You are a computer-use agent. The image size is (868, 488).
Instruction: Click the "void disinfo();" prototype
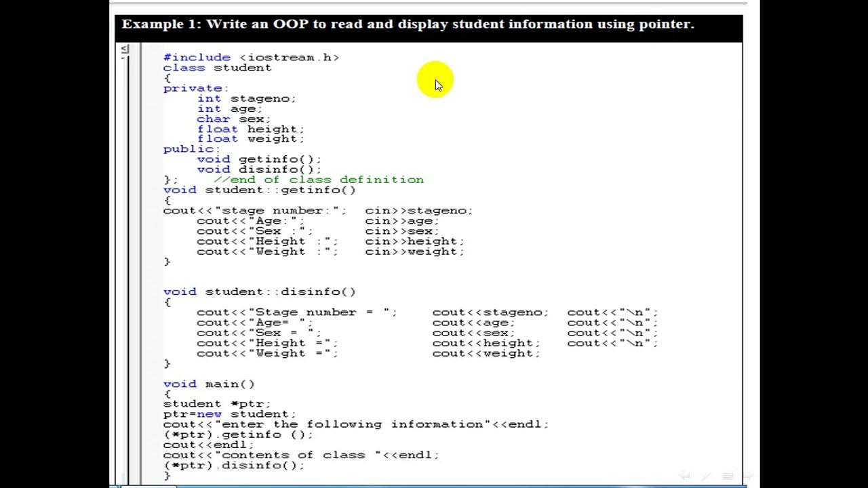coord(259,169)
